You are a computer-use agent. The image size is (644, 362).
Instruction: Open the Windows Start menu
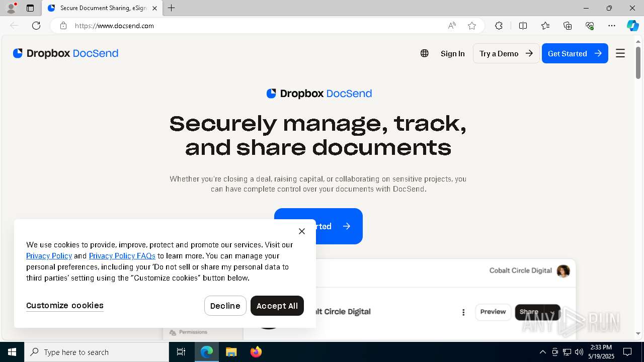click(12, 352)
